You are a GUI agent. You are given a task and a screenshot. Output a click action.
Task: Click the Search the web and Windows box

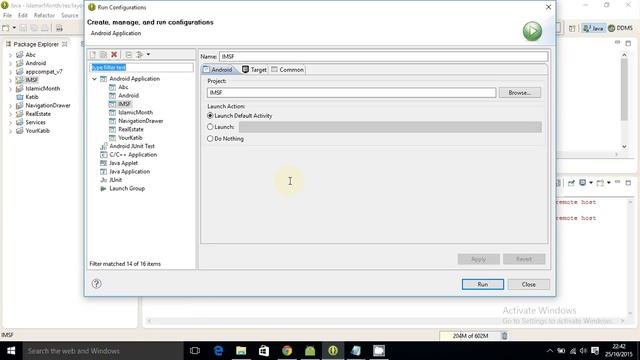pyautogui.click(x=103, y=351)
